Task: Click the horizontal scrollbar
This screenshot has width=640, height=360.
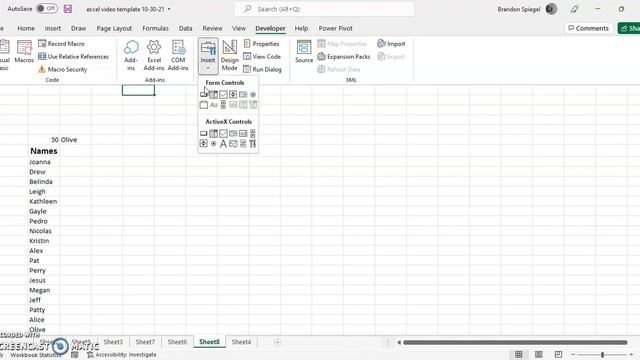Action: coord(515,342)
